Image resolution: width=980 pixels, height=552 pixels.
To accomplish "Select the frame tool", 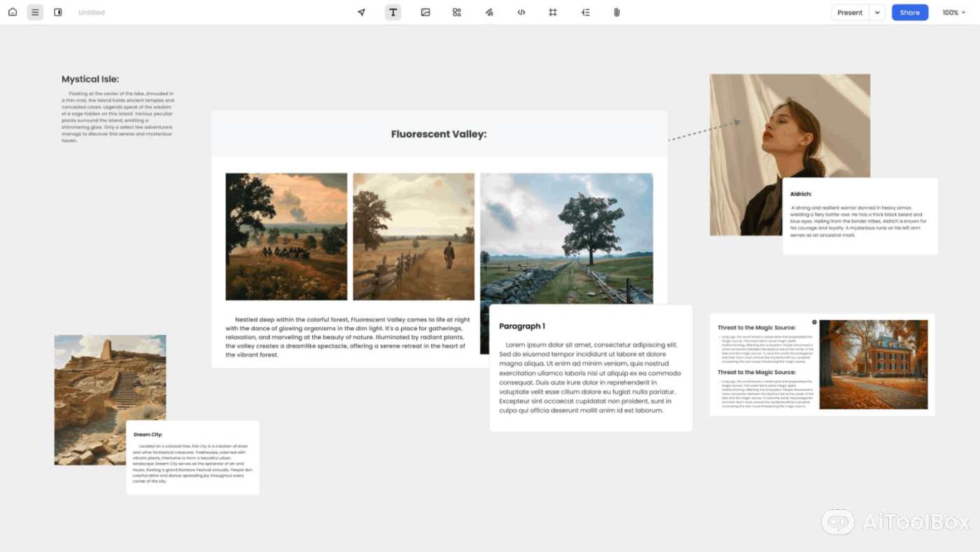I will 553,13.
